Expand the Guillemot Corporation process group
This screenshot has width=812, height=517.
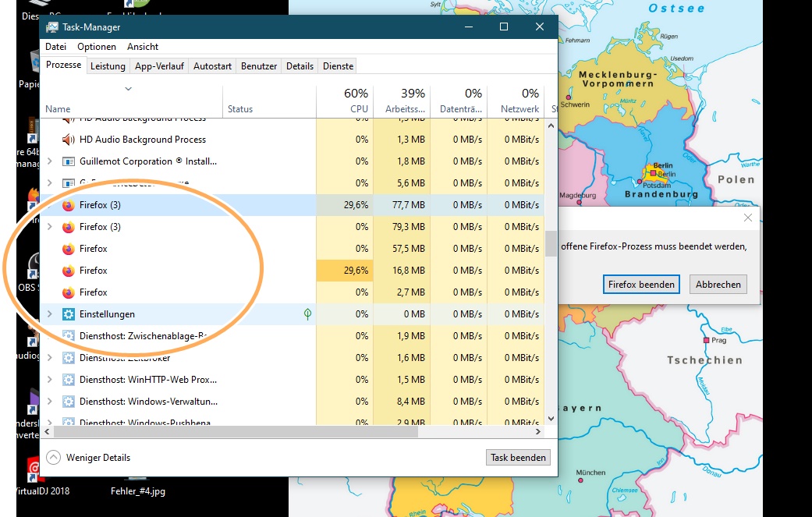pos(50,161)
